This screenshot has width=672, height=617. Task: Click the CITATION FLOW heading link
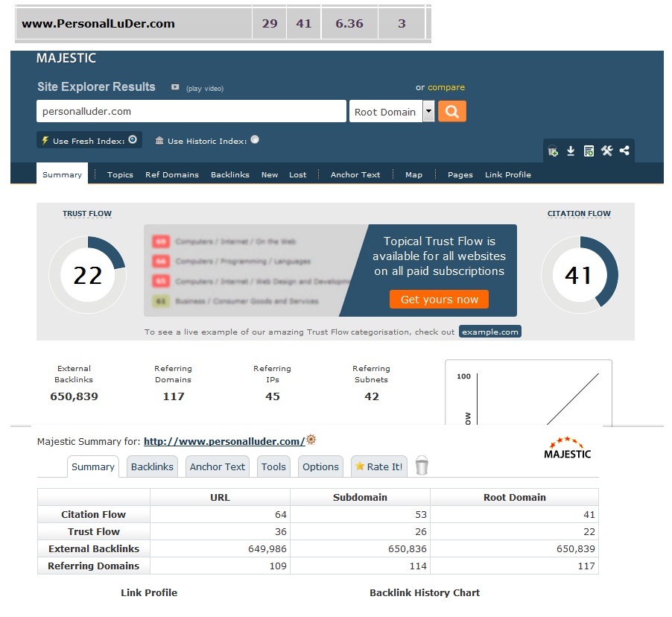579,214
